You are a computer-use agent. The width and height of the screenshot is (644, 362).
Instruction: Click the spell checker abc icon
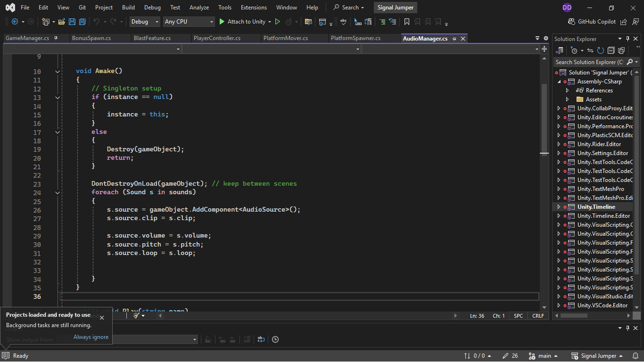point(343,21)
